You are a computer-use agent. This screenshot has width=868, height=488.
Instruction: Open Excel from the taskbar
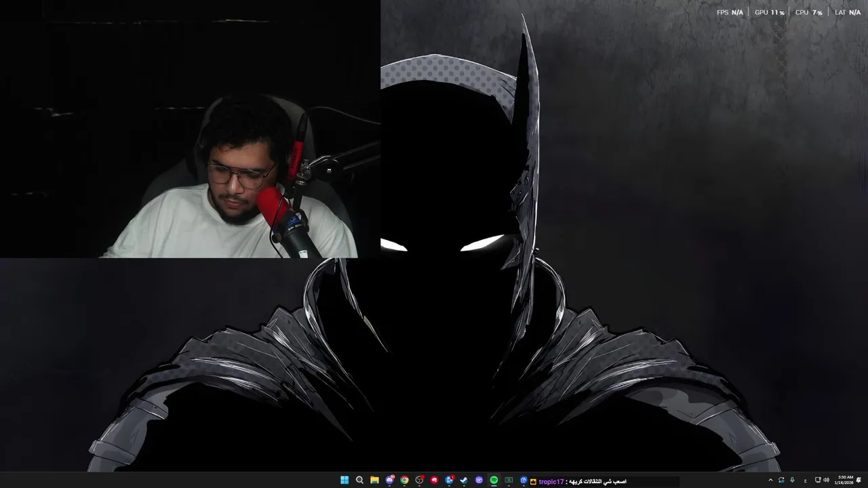(509, 480)
